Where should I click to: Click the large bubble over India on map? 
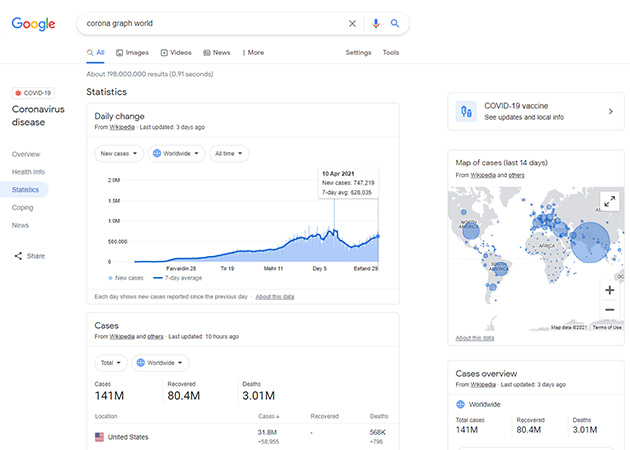(x=590, y=243)
